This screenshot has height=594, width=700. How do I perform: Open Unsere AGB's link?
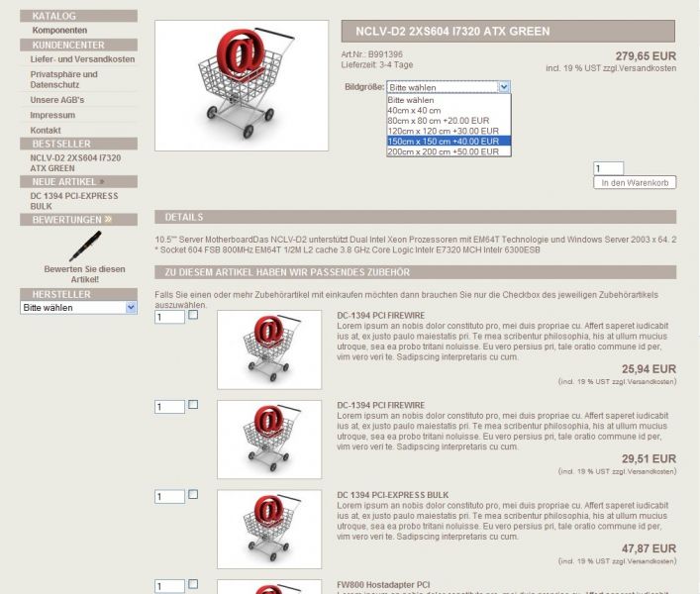tap(57, 100)
